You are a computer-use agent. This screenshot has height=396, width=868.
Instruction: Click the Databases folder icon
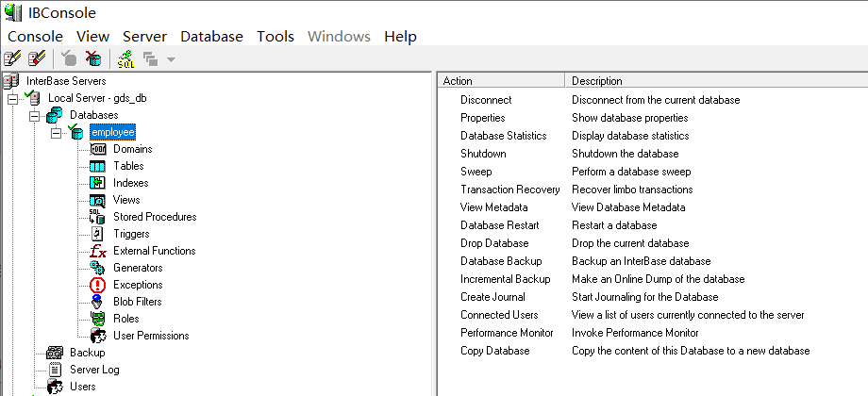coord(54,115)
